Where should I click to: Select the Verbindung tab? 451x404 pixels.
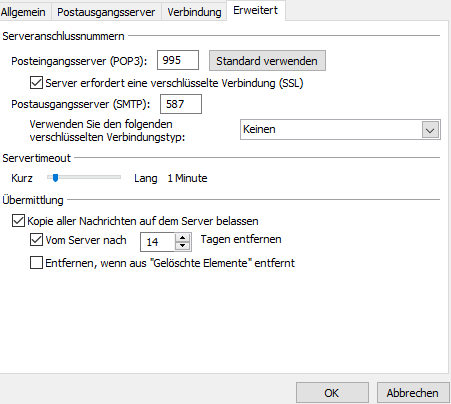[194, 12]
